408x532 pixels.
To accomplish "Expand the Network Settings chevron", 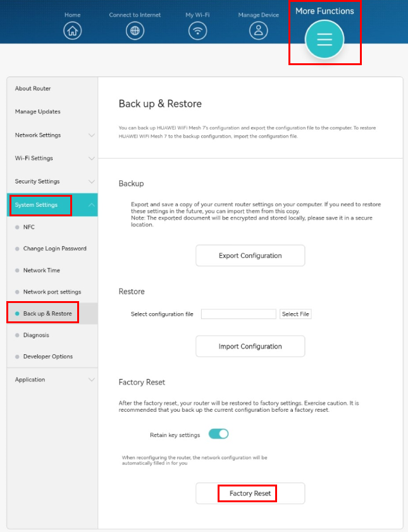I will click(x=91, y=135).
